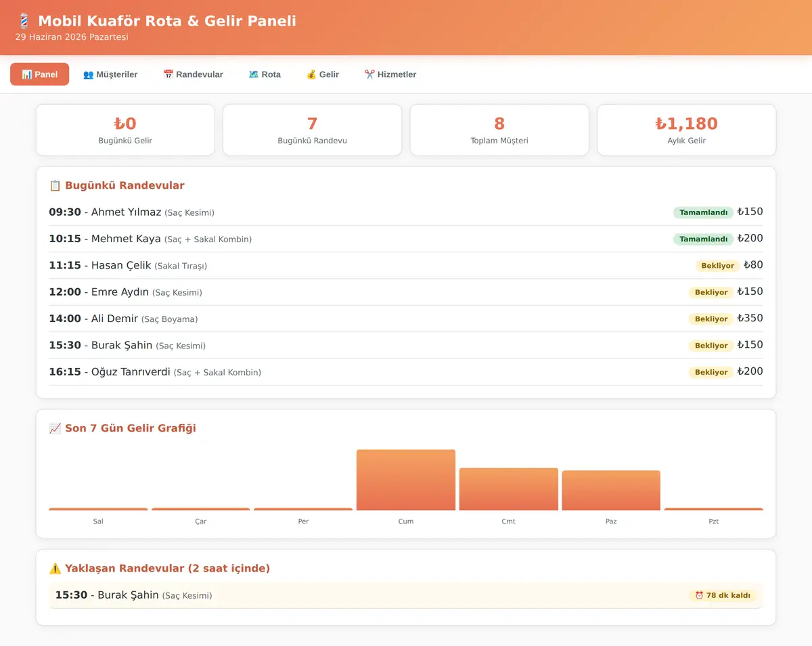Switch to the Hizmetler tab
Viewport: 812px width, 646px height.
click(390, 74)
